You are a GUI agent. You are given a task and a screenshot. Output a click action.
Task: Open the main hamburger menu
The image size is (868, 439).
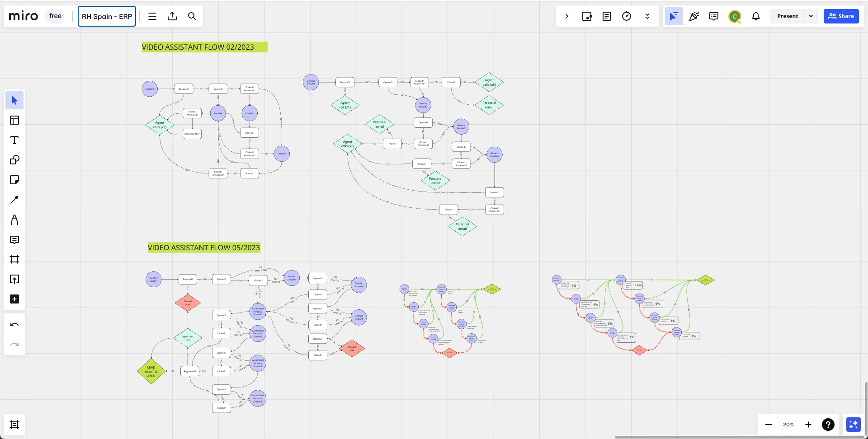152,16
